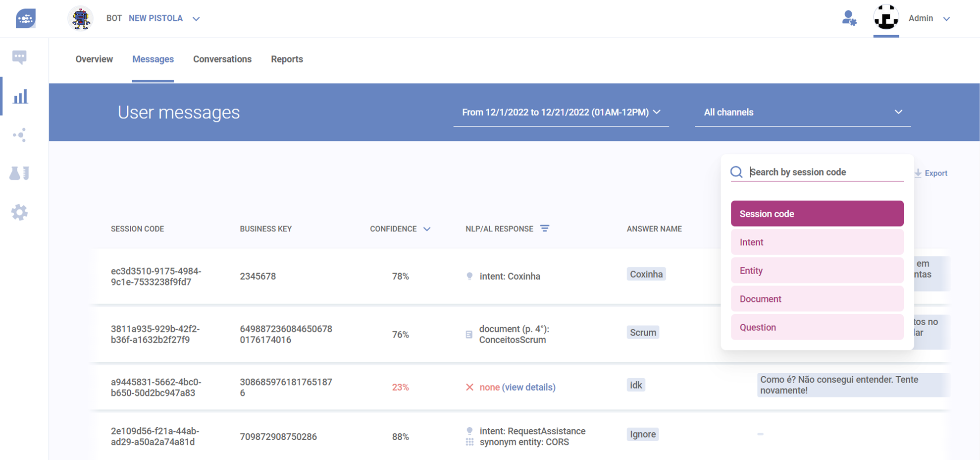Open the flow nodes sidebar icon
Viewport: 980px width, 460px height.
20,135
